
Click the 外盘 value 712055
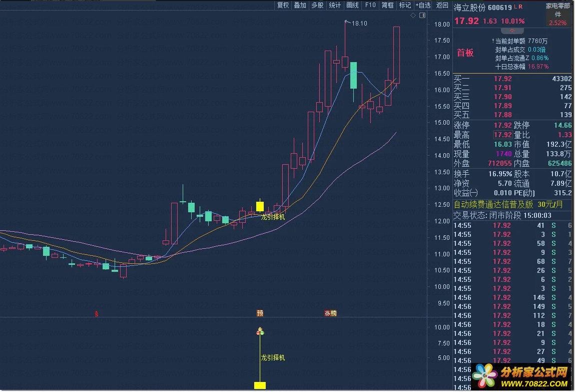(499, 164)
